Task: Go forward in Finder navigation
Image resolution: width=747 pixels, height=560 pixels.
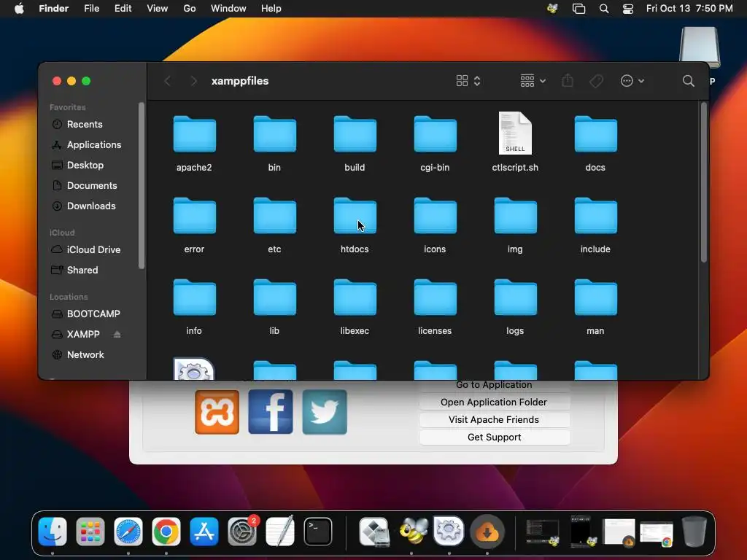Action: tap(193, 81)
